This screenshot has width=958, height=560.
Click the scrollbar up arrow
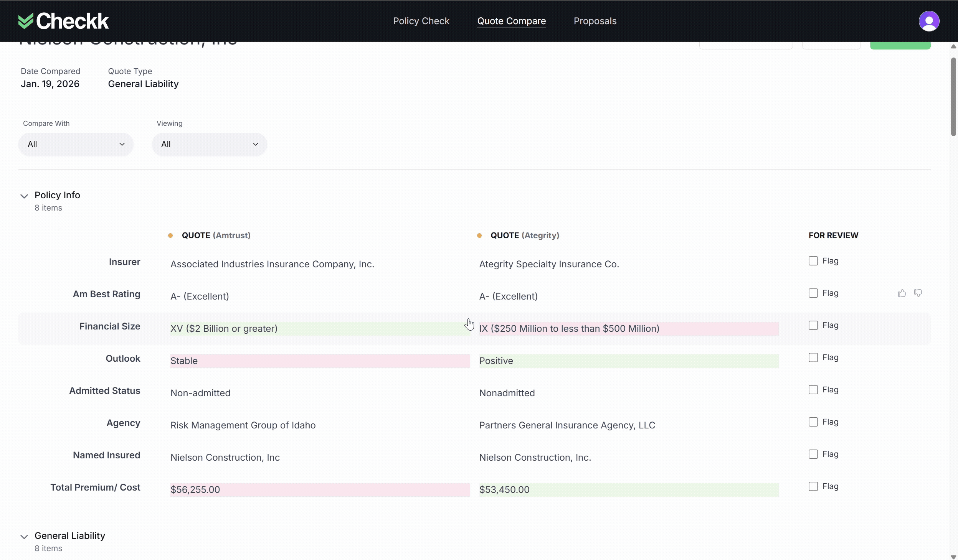coord(953,46)
